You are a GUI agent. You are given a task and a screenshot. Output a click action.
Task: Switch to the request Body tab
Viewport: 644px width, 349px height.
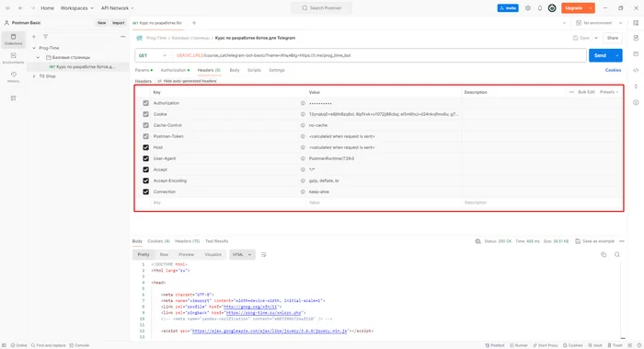[x=235, y=70]
